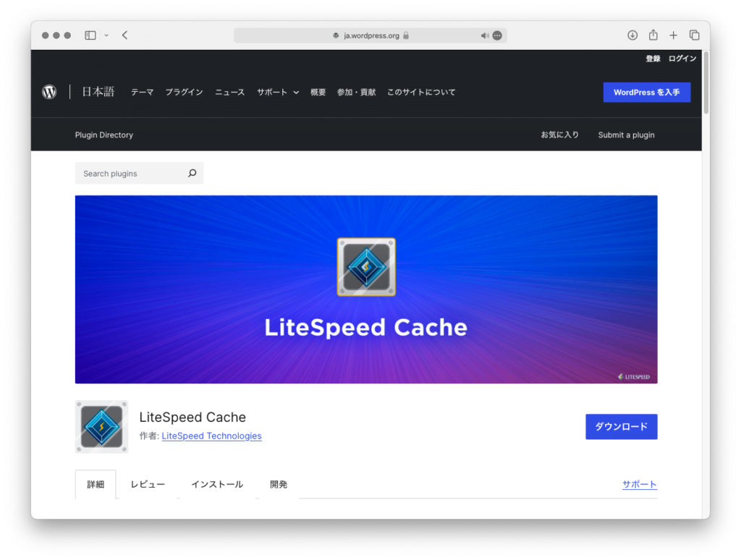The width and height of the screenshot is (741, 560).
Task: Toggle the Safari sidebar
Action: point(90,35)
